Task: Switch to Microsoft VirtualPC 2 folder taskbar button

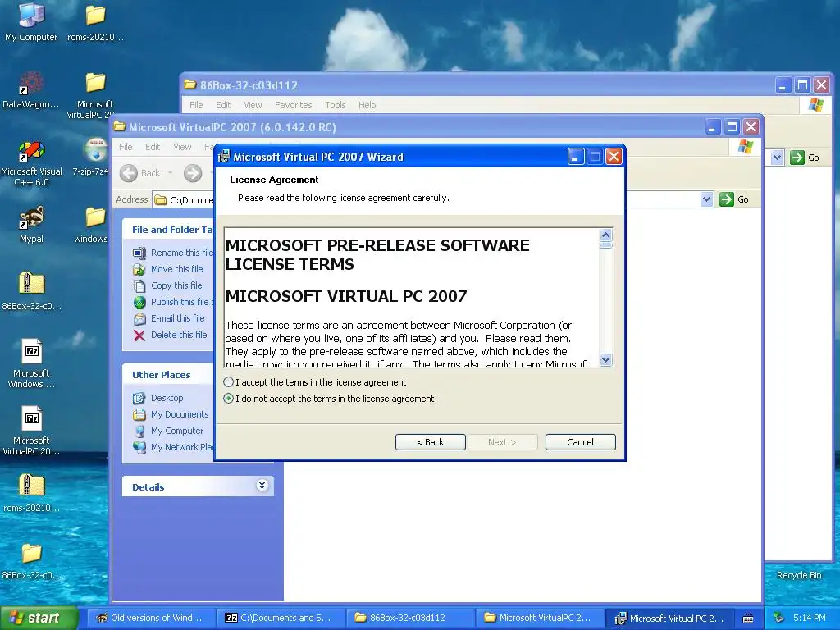Action: (540, 618)
